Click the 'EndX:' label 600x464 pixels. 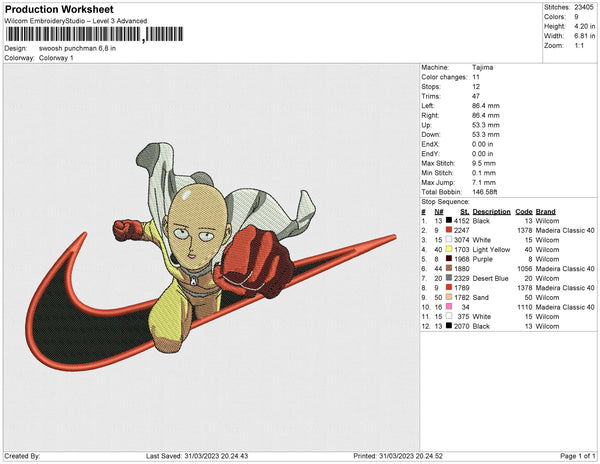pyautogui.click(x=430, y=144)
